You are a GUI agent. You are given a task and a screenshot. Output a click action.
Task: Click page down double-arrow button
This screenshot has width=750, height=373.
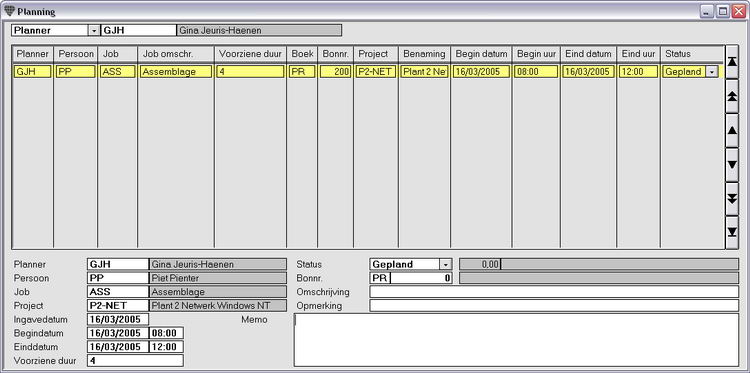[731, 198]
